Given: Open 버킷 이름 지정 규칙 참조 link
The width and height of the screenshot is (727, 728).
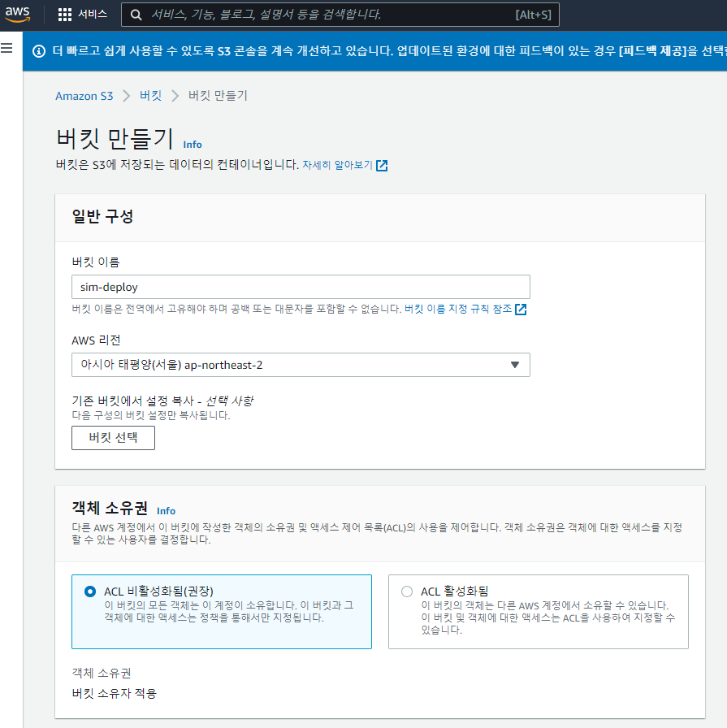Looking at the screenshot, I should tap(458, 309).
